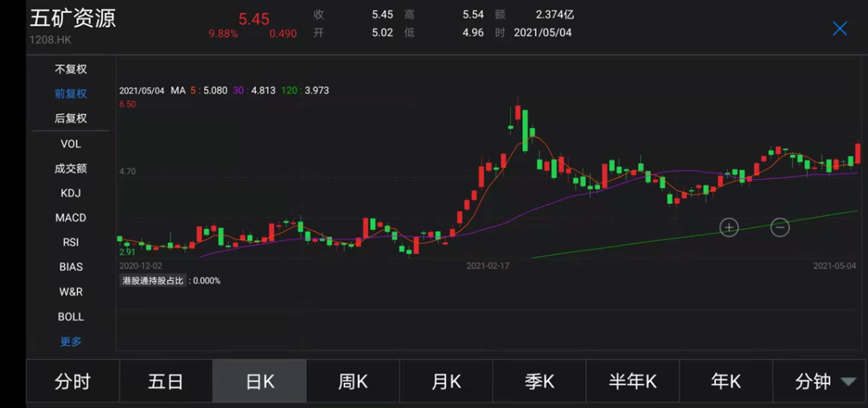Show the RSI indicator

(x=71, y=242)
